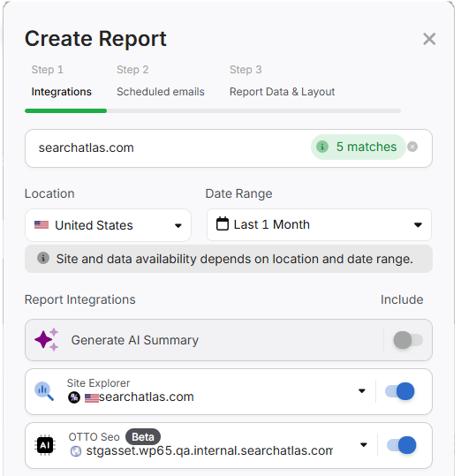The image size is (461, 476).
Task: Click the United States flag icon in Location
Action: tap(42, 225)
